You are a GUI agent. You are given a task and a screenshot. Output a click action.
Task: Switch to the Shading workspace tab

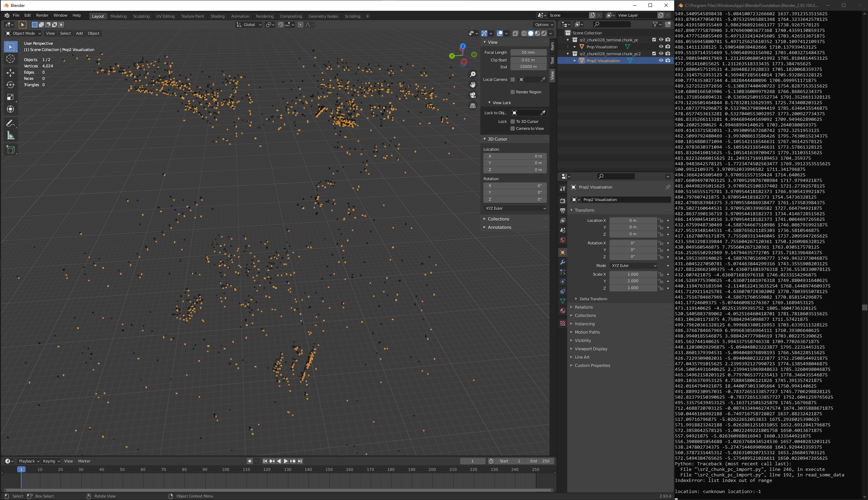pos(217,16)
